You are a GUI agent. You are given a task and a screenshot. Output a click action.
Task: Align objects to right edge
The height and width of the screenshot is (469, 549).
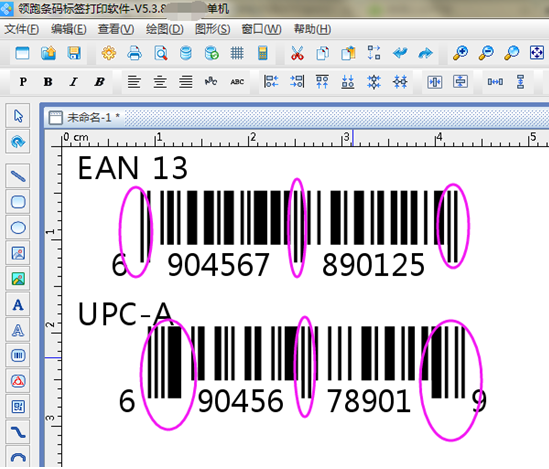coord(297,82)
